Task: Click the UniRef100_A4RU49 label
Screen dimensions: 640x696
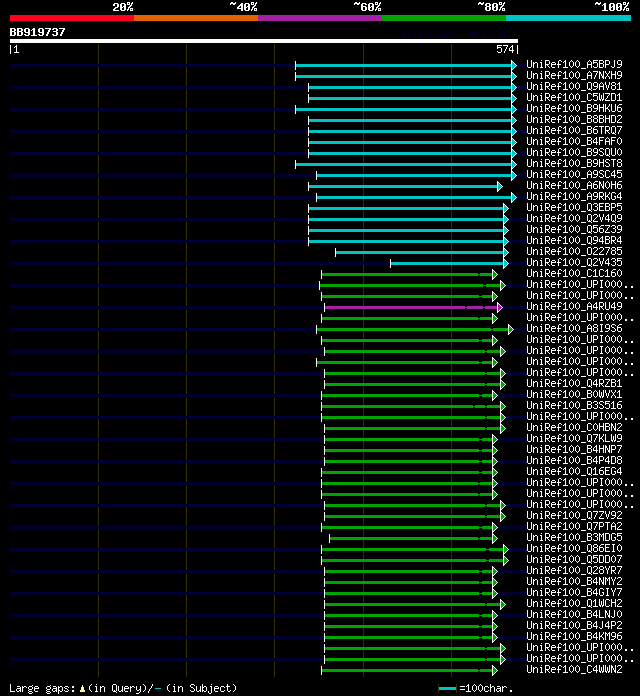Action: [x=574, y=307]
